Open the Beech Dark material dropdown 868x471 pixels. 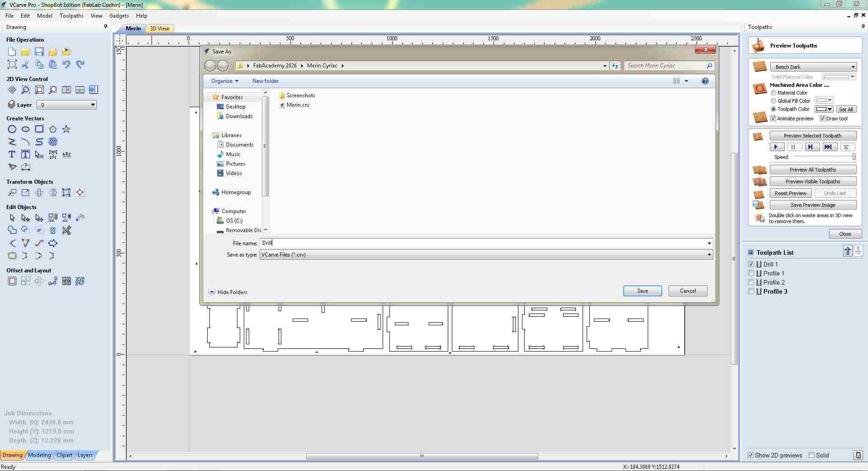tap(853, 67)
